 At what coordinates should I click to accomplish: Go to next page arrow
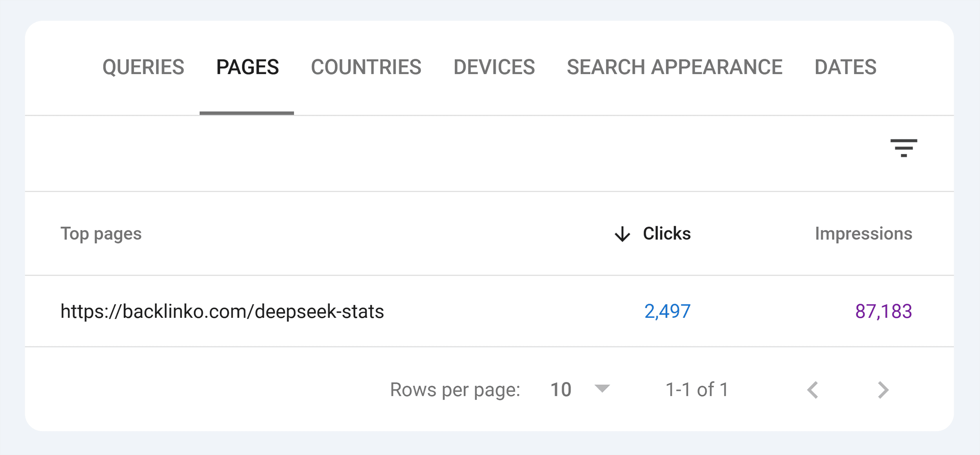883,390
